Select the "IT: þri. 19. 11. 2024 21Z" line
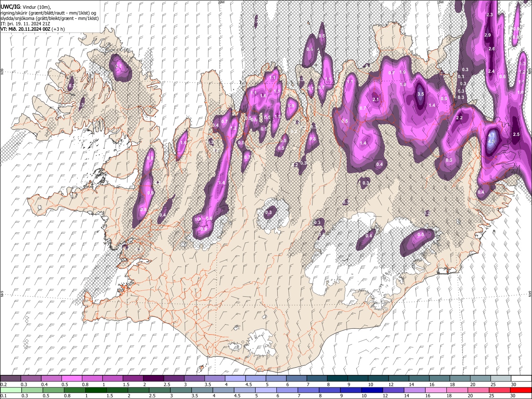 pos(26,24)
